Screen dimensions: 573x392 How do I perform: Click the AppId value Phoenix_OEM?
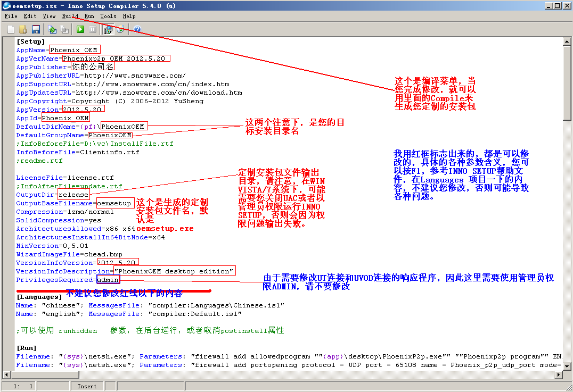[x=65, y=118]
